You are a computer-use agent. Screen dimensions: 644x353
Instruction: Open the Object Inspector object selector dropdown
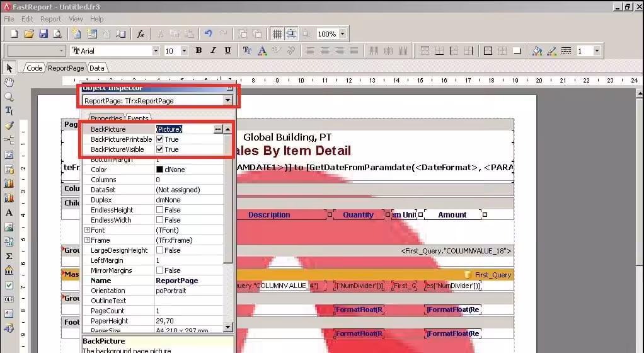[227, 100]
